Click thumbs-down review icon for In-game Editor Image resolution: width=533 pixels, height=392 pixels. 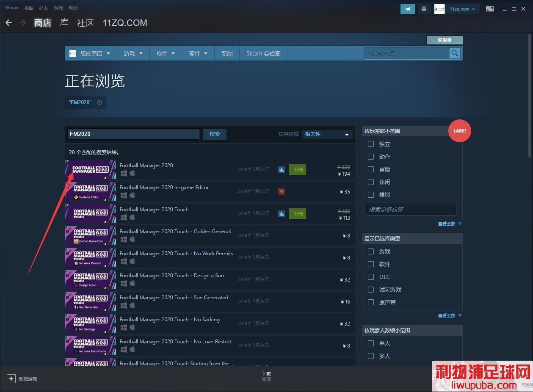pos(282,191)
